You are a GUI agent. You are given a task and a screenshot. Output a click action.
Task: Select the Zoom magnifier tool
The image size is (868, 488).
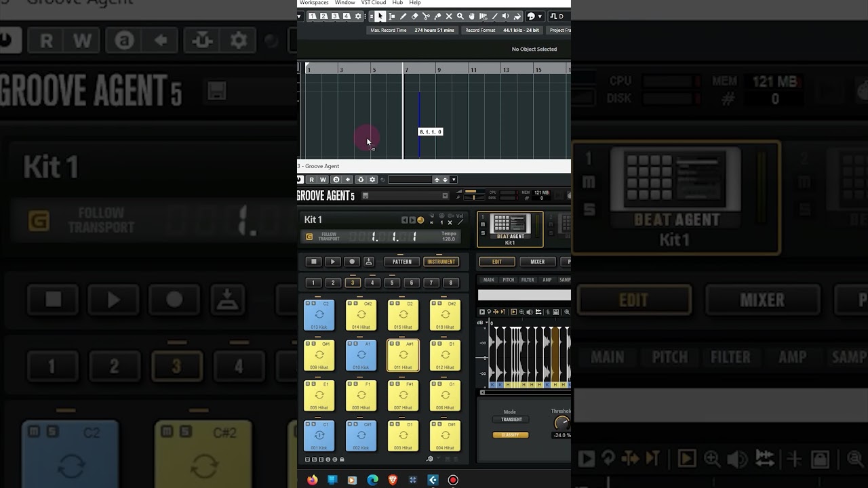pyautogui.click(x=460, y=16)
